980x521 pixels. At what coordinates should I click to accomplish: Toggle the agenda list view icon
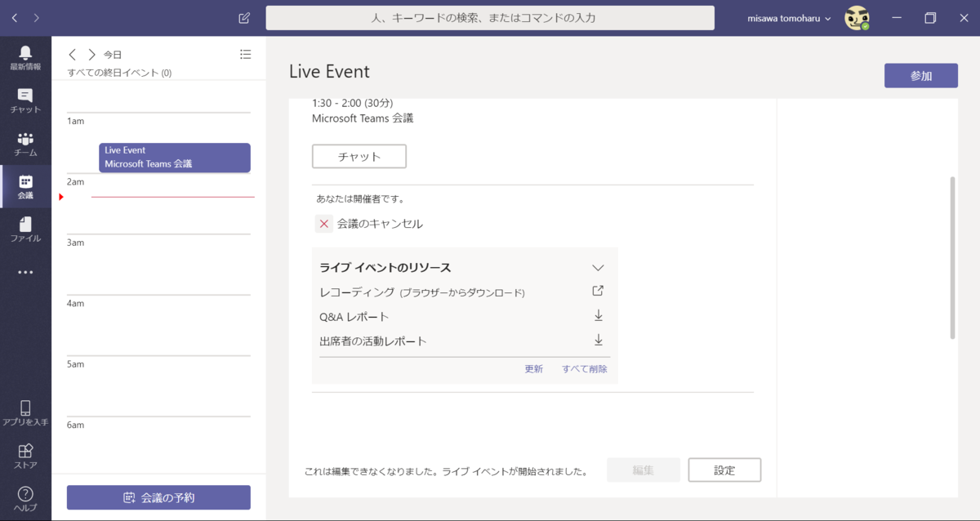tap(246, 55)
